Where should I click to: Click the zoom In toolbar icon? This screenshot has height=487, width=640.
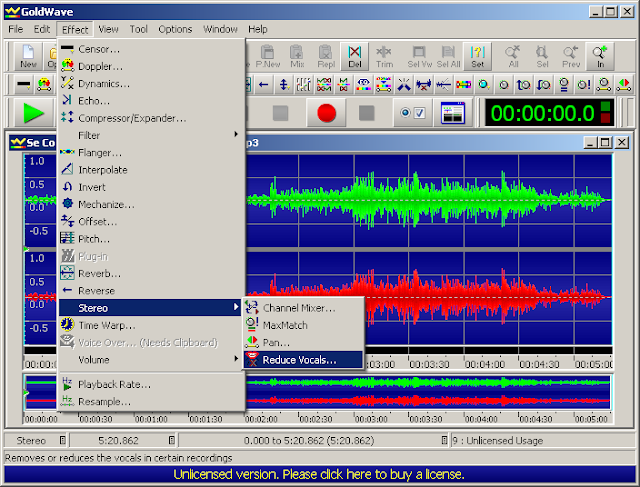coord(599,56)
